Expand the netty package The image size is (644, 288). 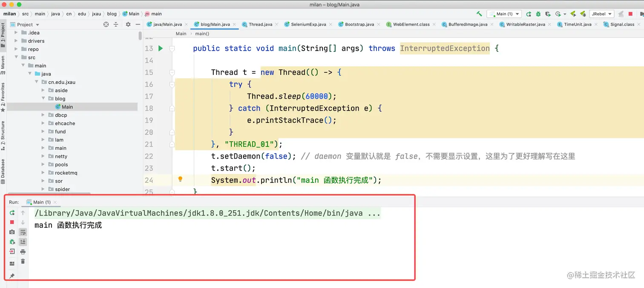click(43, 156)
